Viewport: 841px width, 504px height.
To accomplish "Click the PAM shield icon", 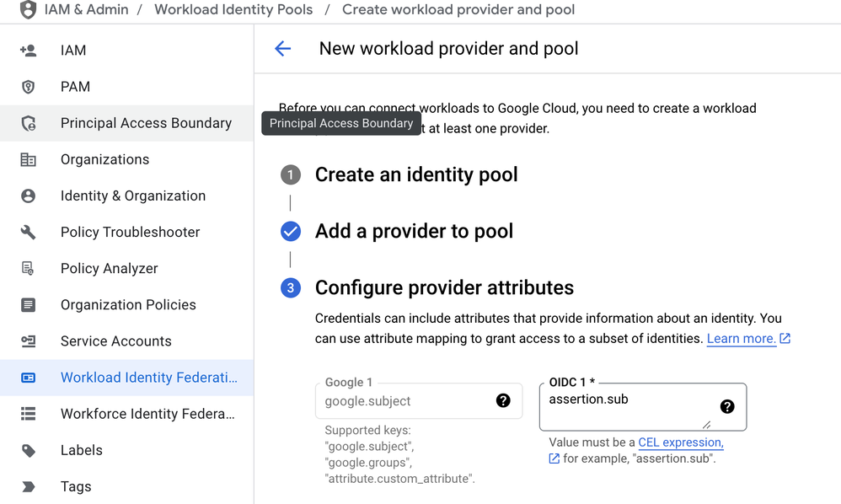I will coord(28,87).
